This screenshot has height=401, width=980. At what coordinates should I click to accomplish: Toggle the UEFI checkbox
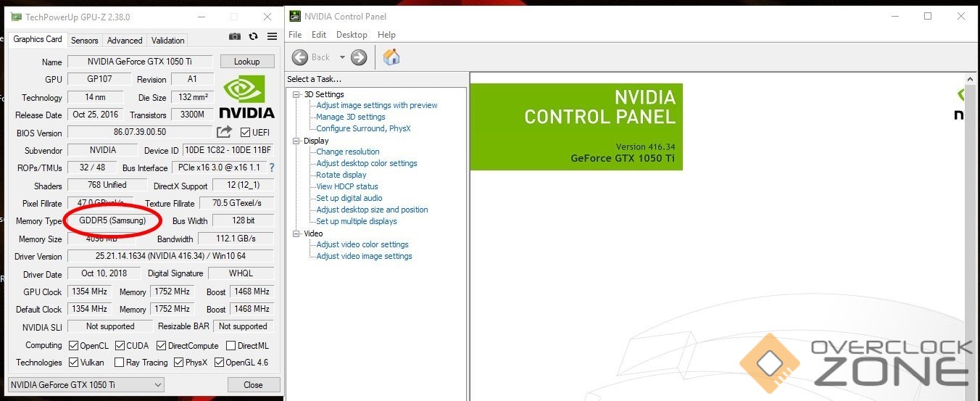tap(246, 133)
